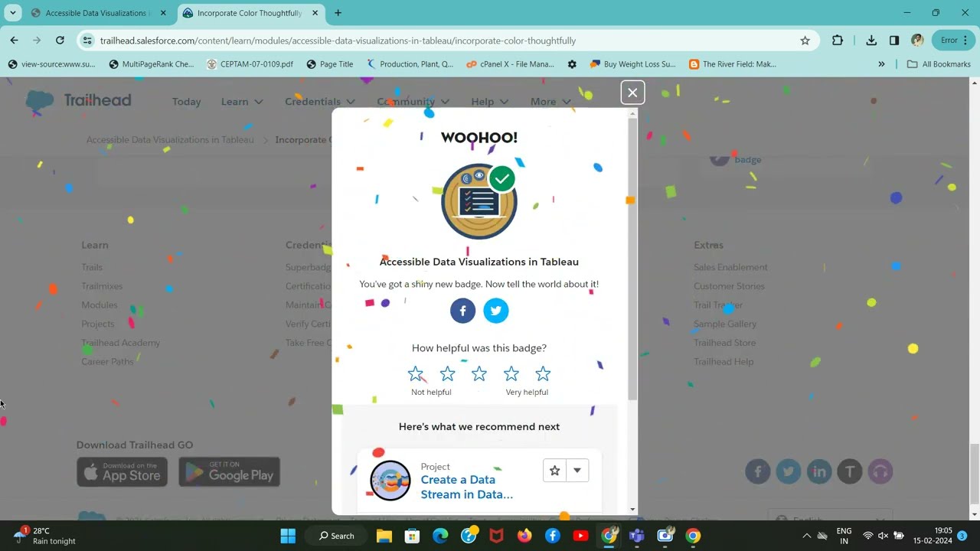Screen dimensions: 980x551
Task: Launch Microsoft Edge from taskbar
Action: pyautogui.click(x=440, y=536)
